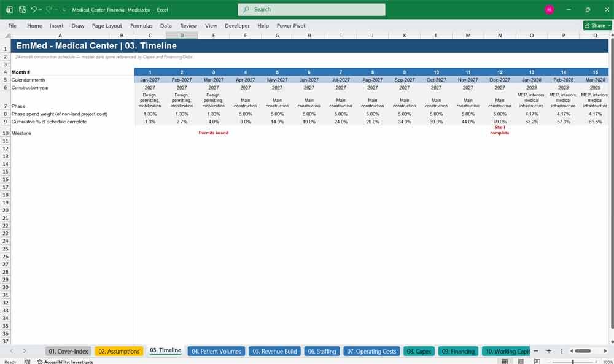Image resolution: width=614 pixels, height=364 pixels.
Task: Undo the last action
Action: 33,9
